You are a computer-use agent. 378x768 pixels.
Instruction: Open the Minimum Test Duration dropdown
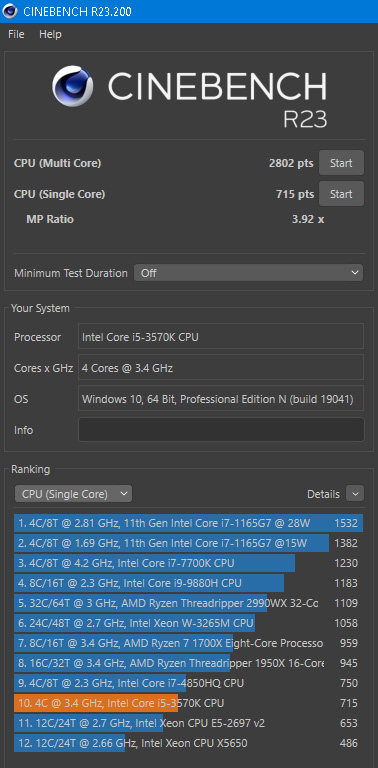pos(249,273)
